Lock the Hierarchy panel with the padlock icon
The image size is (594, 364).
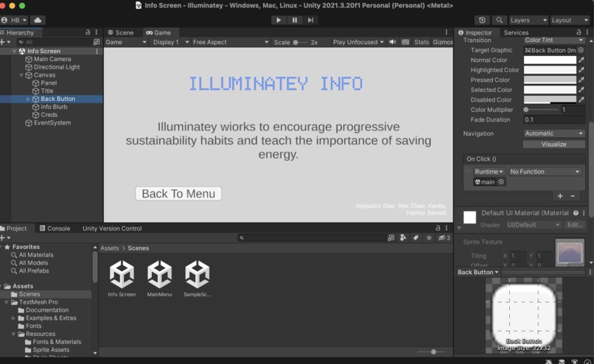[88, 32]
